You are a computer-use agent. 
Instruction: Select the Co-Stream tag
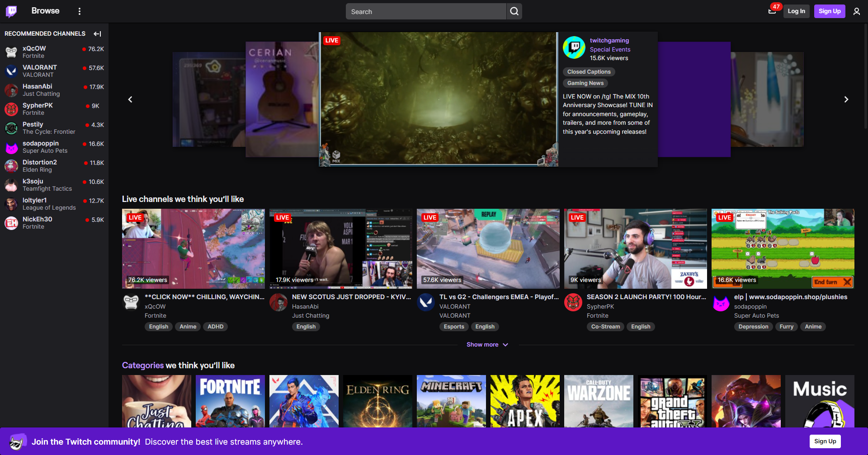tap(606, 327)
